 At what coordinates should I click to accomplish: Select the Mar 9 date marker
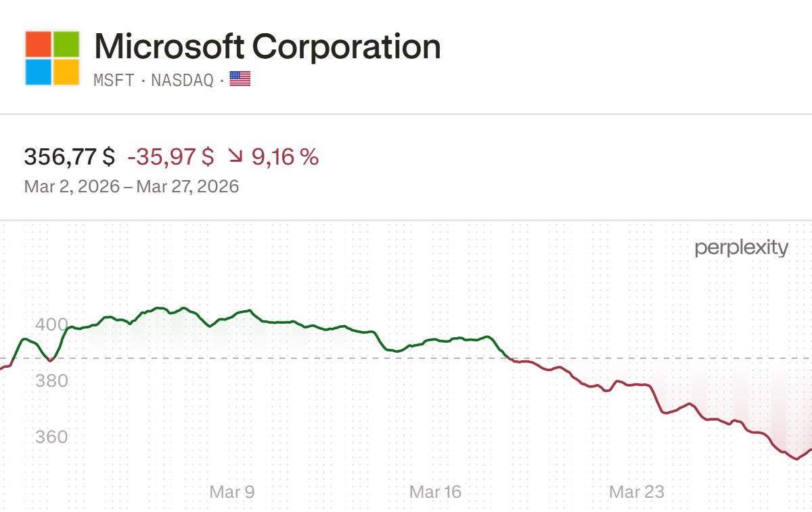coord(232,492)
